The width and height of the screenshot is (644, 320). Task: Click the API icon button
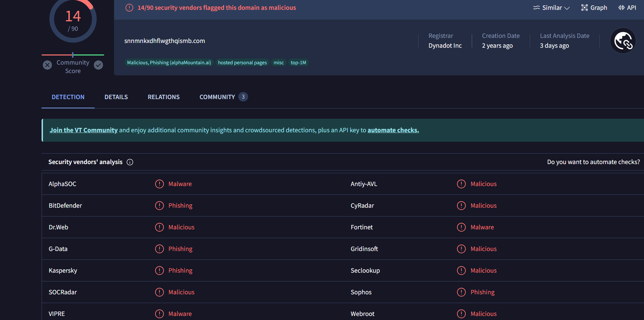click(621, 8)
